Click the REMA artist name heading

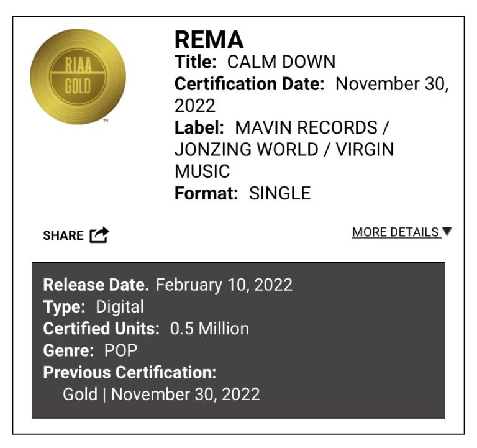tap(209, 40)
